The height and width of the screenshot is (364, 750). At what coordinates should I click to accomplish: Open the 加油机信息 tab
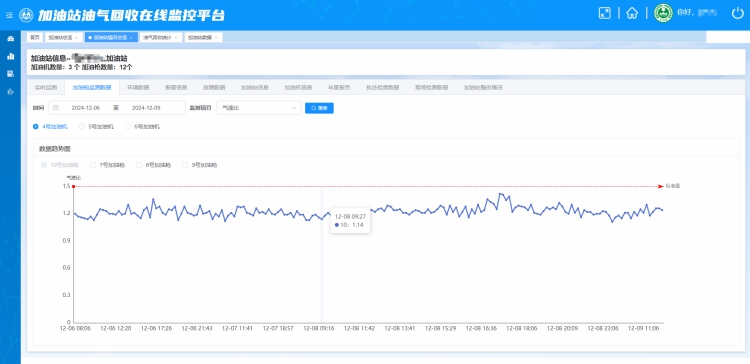298,88
